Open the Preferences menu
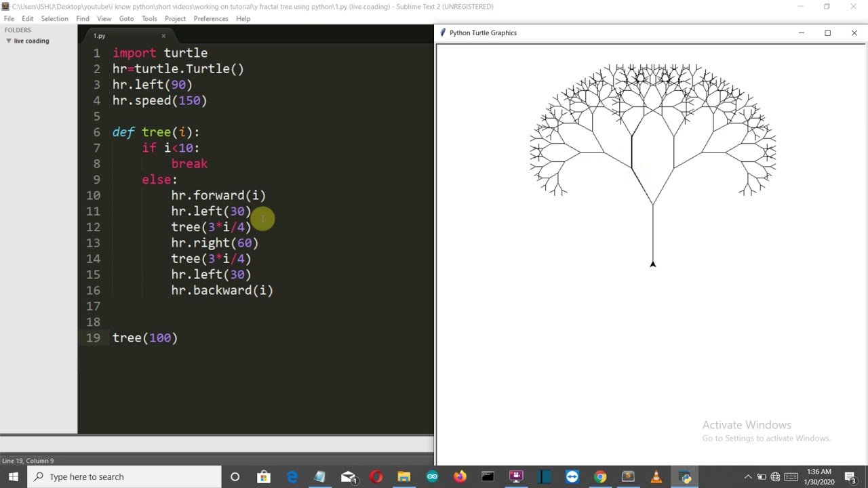868x488 pixels. pos(211,18)
